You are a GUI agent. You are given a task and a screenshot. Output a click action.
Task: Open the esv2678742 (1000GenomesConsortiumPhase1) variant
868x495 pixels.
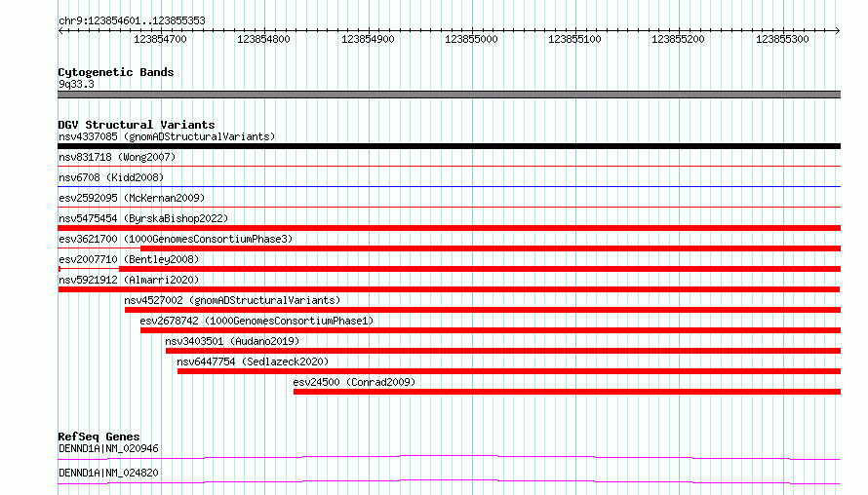(x=256, y=321)
